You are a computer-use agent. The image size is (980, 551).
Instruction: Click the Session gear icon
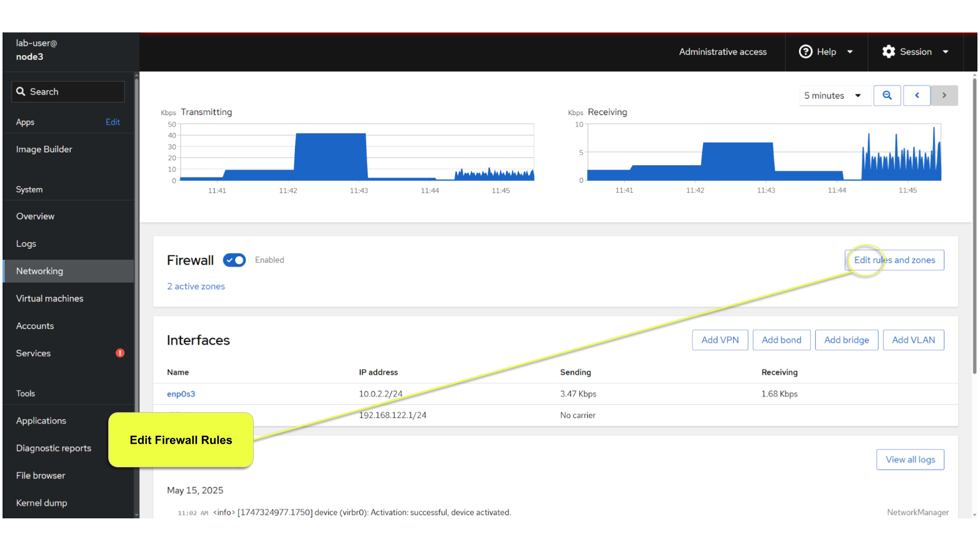(x=889, y=52)
